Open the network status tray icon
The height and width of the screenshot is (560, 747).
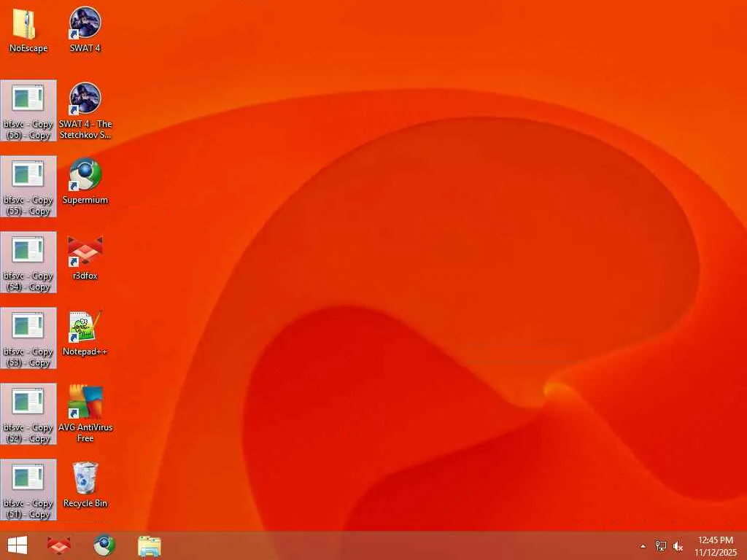[660, 546]
